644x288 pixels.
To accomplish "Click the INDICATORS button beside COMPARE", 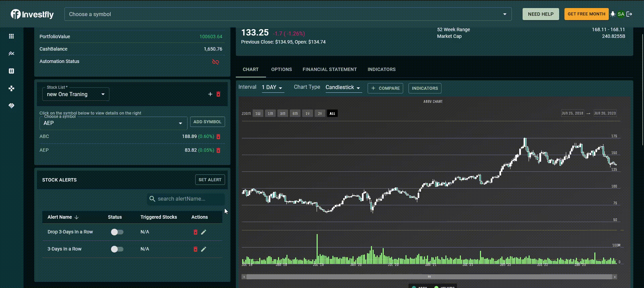I will tap(425, 88).
